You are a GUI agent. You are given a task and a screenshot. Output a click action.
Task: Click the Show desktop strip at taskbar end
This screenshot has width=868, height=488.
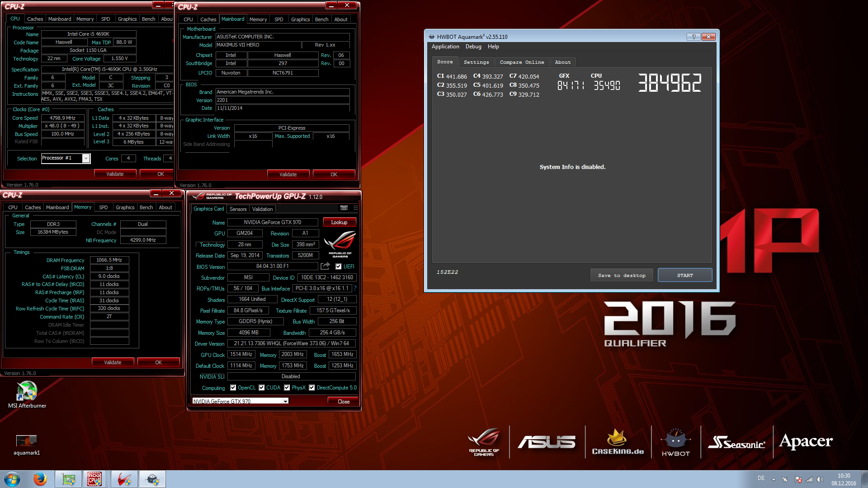tap(864, 479)
